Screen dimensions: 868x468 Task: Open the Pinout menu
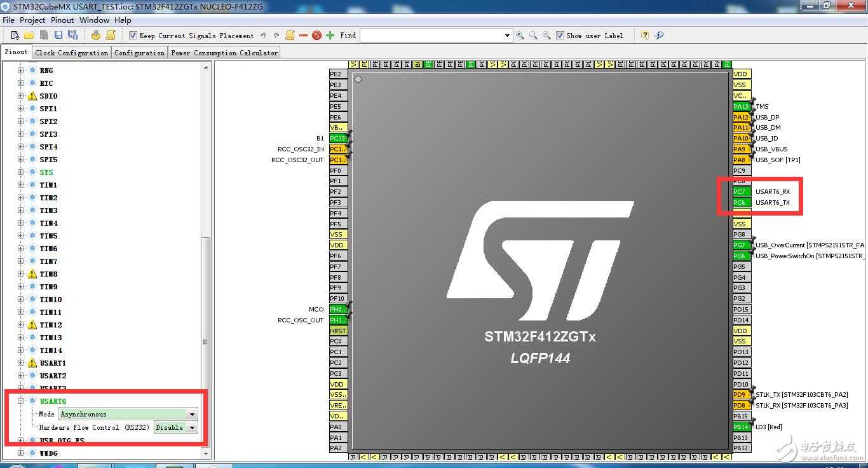tap(62, 20)
